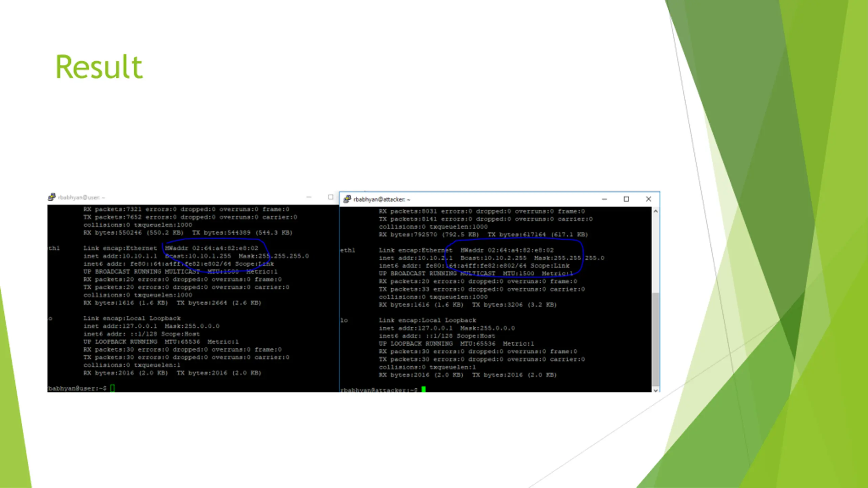The width and height of the screenshot is (868, 488).
Task: Click the empty scrollbar track above the thumb
Action: tap(656, 254)
